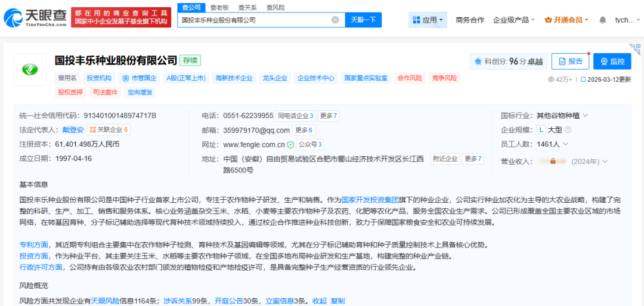The width and height of the screenshot is (644, 306).
Task: Click the 监控 monitor button
Action: coord(612,61)
